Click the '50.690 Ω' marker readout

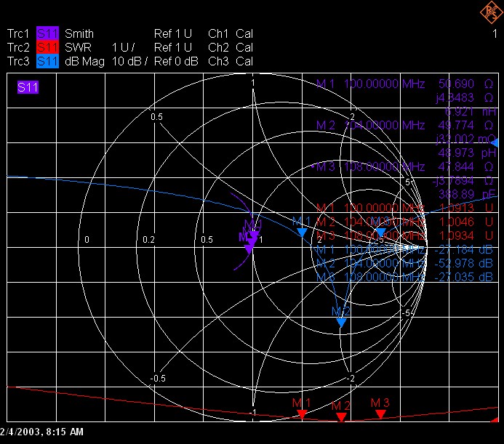(465, 84)
